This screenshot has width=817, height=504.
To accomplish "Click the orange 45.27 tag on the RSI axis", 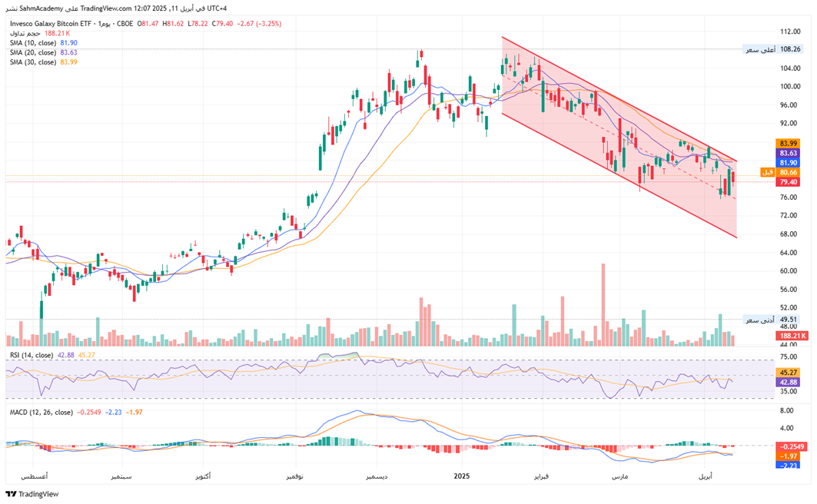I will click(789, 373).
